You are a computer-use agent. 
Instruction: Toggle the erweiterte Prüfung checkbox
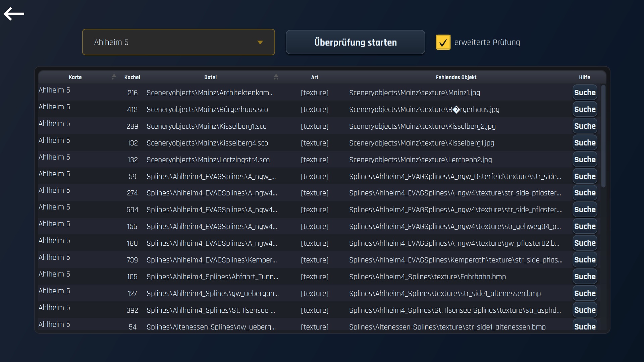coord(443,43)
